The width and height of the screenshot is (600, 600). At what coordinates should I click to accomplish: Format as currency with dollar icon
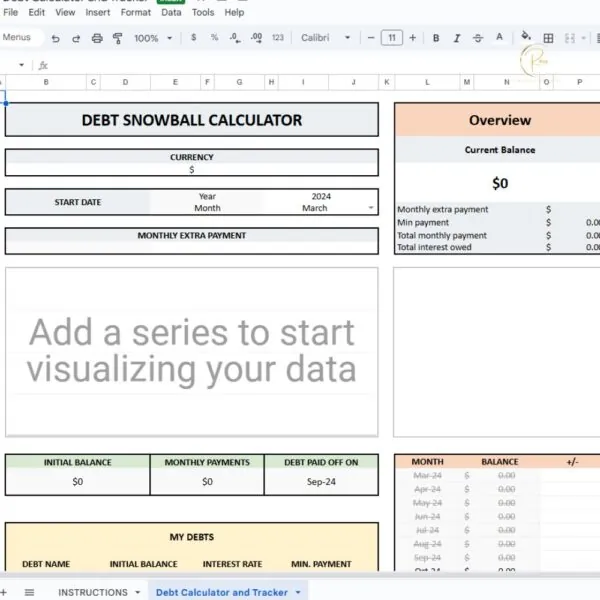194,38
